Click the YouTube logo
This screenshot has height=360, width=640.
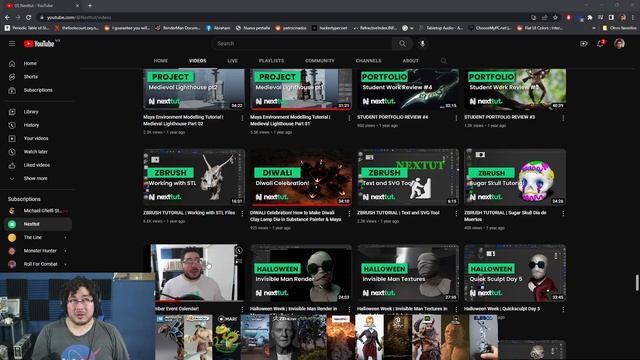pos(40,44)
